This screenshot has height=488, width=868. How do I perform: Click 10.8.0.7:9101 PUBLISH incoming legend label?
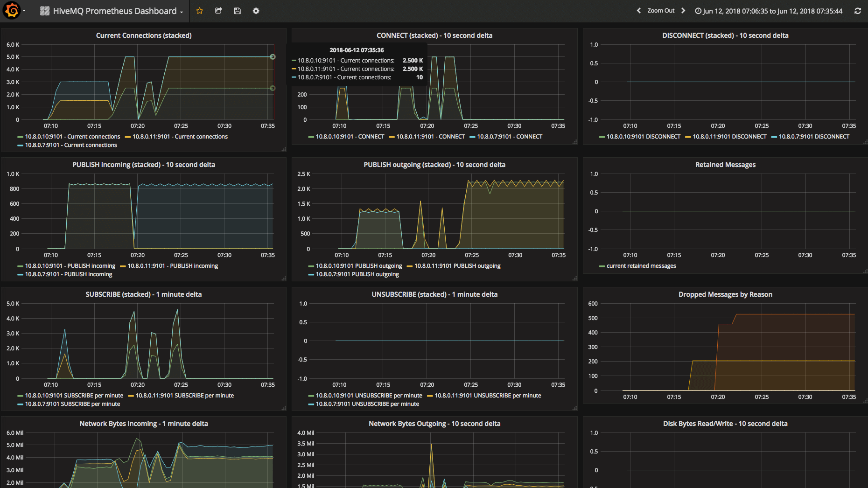coord(69,274)
